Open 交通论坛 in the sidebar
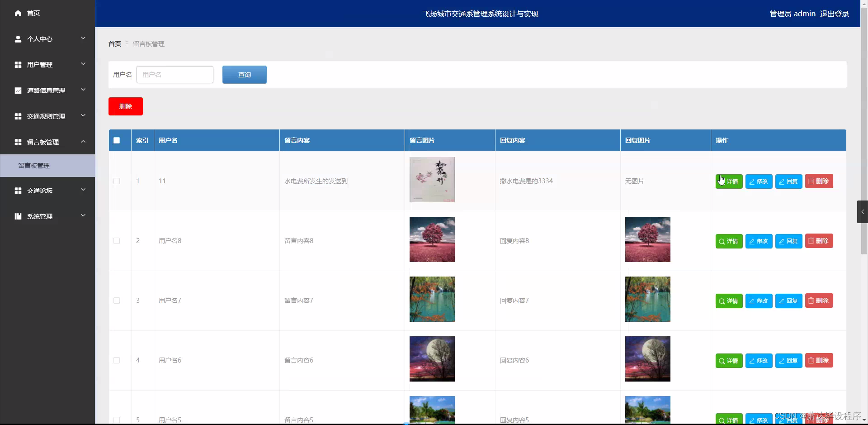 tap(47, 191)
